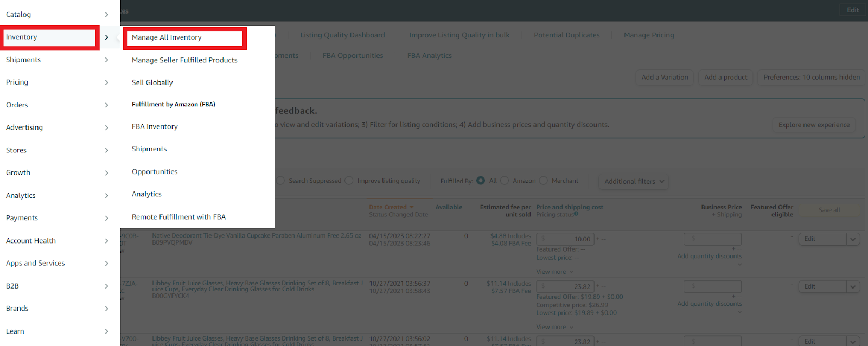Image resolution: width=868 pixels, height=346 pixels.
Task: Open FBA Inventory from submenu
Action: [x=155, y=126]
